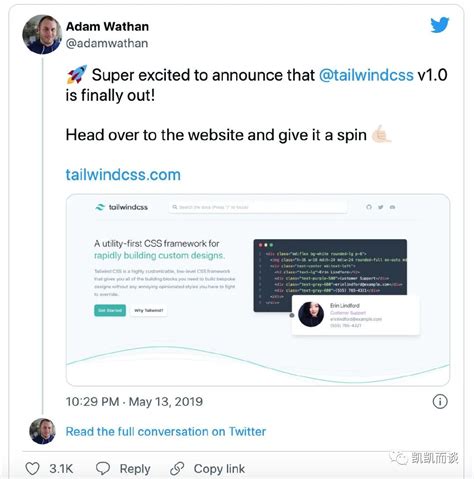Click the GitHub icon in site preview
The image size is (474, 479).
point(369,207)
